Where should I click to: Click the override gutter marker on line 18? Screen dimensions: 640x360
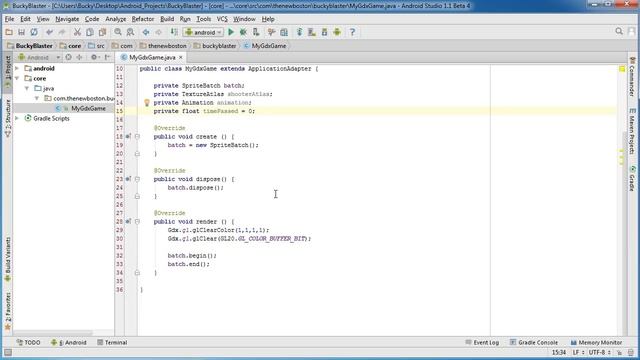[128, 136]
